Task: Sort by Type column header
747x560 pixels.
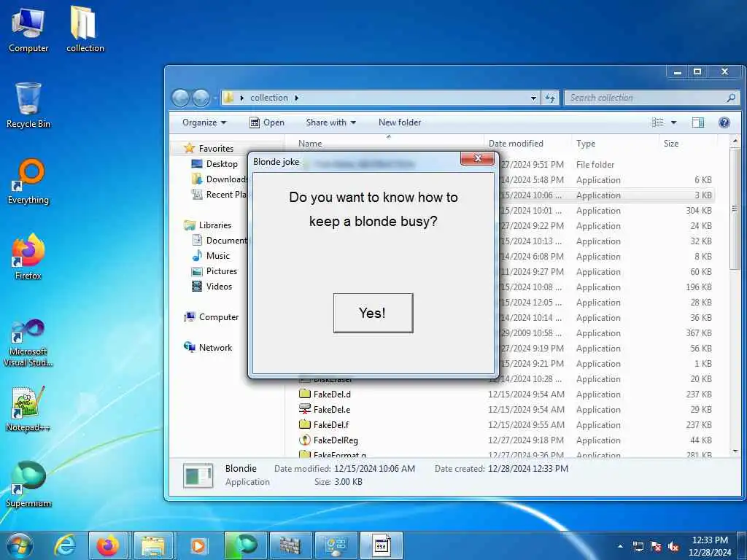Action: pyautogui.click(x=615, y=144)
